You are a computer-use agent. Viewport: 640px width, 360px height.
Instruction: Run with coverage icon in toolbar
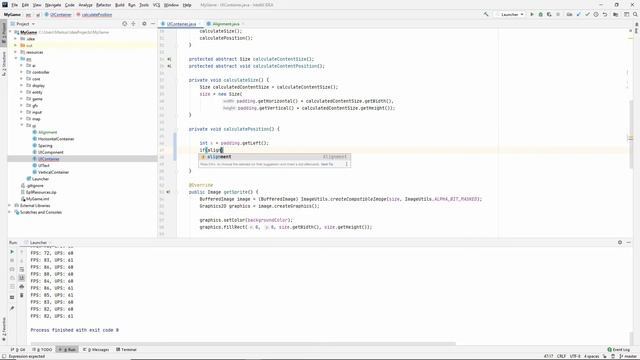549,14
